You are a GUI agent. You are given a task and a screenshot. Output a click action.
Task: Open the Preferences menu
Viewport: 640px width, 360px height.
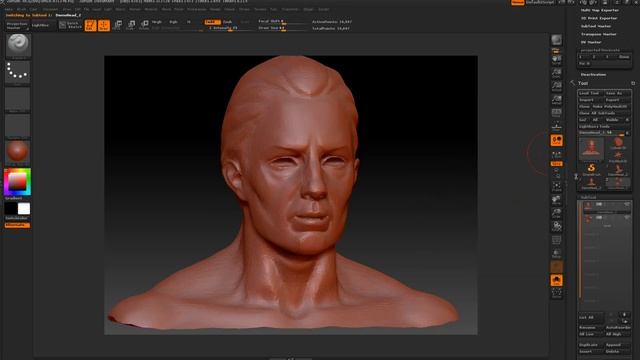coord(197,9)
